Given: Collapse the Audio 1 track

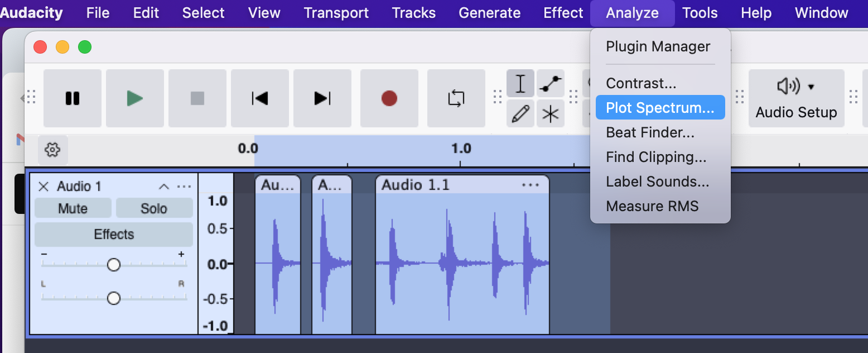Looking at the screenshot, I should [x=164, y=187].
